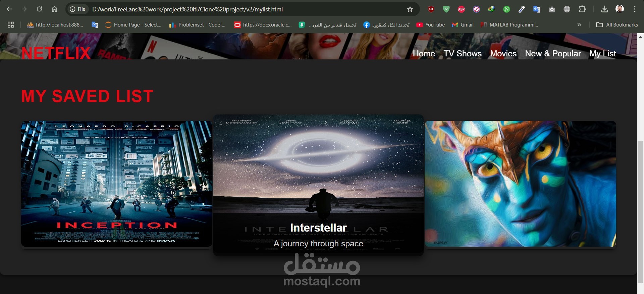Click the page vertical scrollbar thumb
The image size is (644, 294).
[640, 212]
